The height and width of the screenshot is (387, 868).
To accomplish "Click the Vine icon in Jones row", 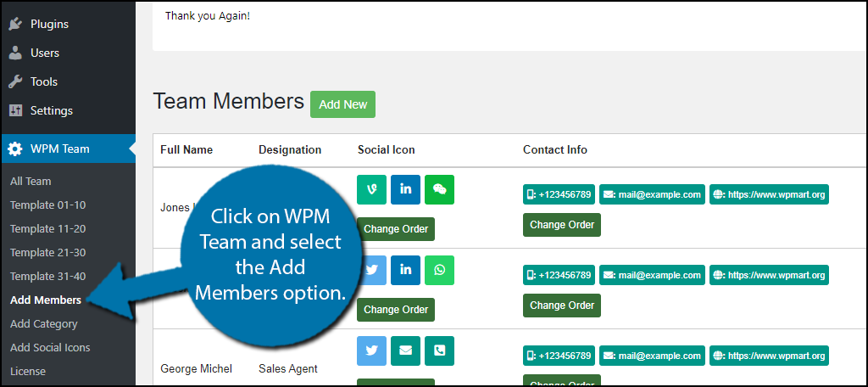I will coord(371,189).
